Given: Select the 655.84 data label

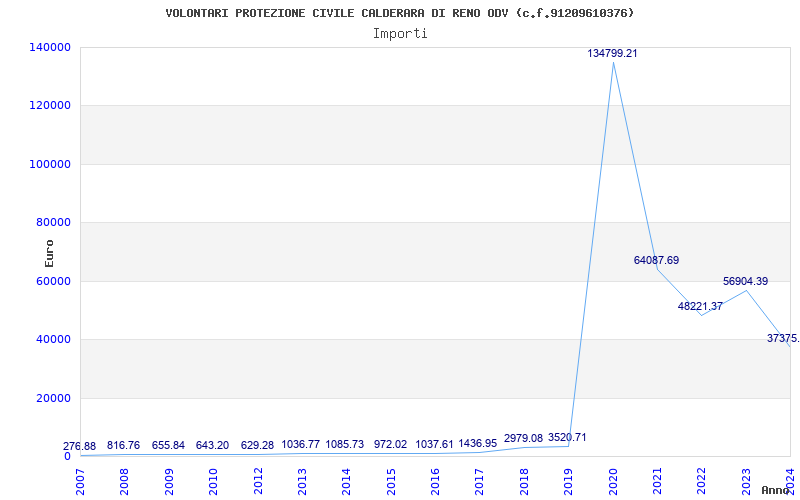Looking at the screenshot, I should pyautogui.click(x=168, y=445).
